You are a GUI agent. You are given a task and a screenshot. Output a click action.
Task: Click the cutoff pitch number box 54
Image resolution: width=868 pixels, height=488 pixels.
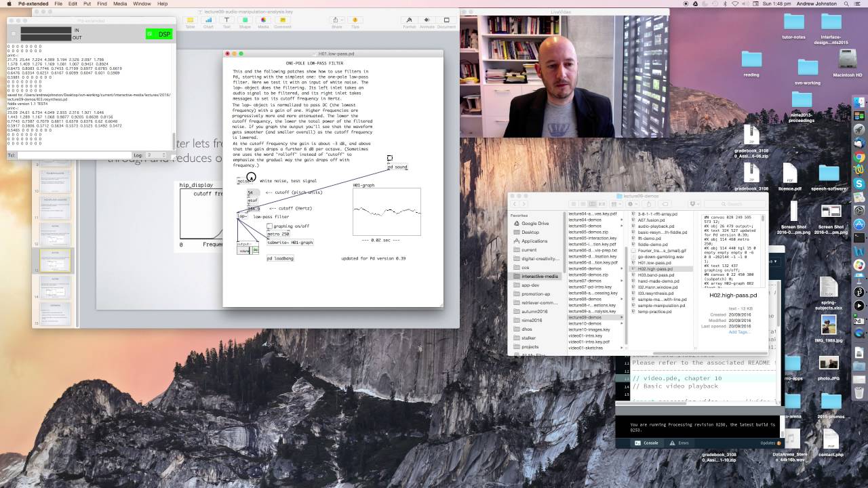point(253,192)
